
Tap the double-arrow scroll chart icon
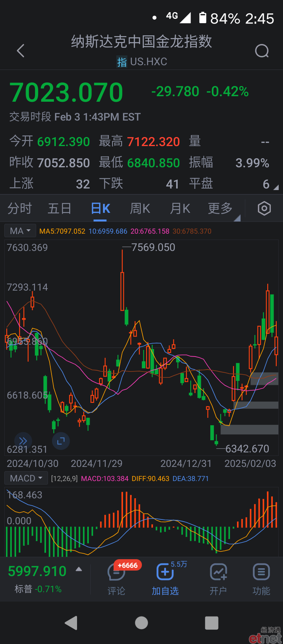(23, 441)
